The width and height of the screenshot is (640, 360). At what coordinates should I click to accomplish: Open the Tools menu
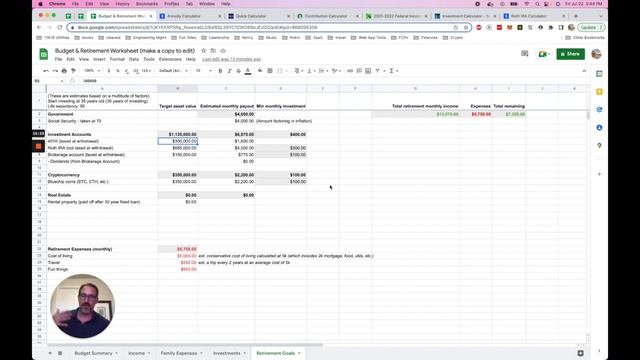[x=149, y=60]
